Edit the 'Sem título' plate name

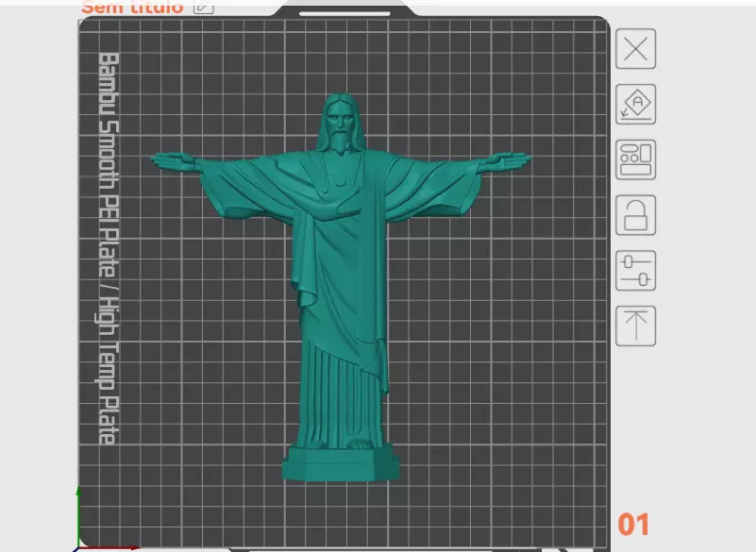pos(204,7)
